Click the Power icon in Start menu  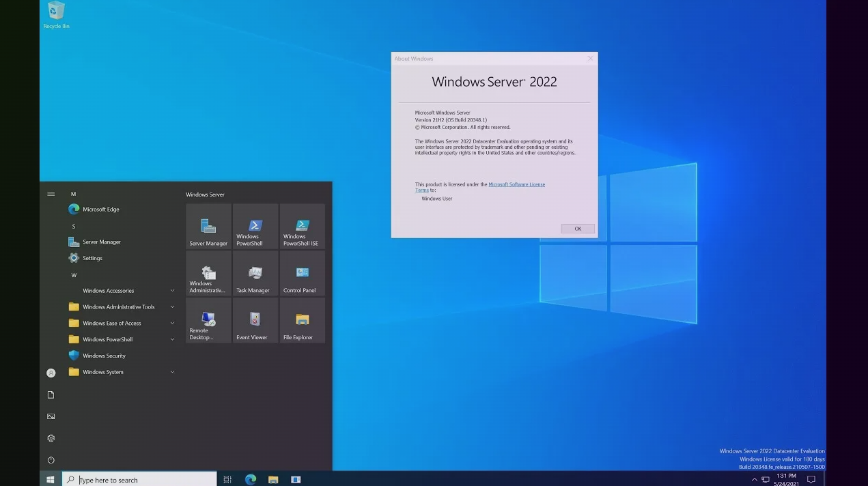51,460
